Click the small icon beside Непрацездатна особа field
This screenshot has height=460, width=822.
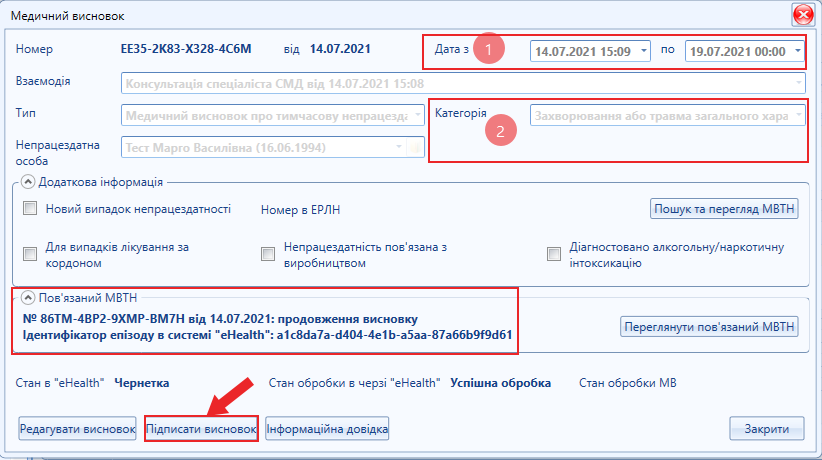[x=415, y=147]
